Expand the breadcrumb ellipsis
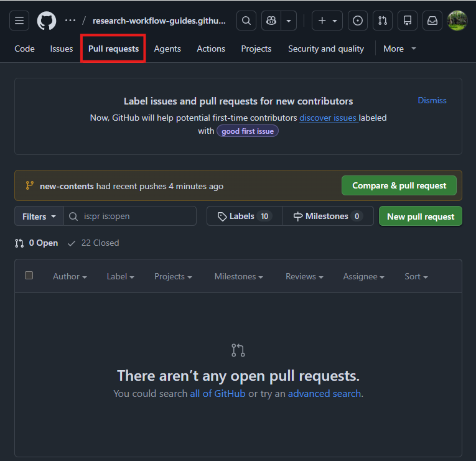Screen dimensions: 476x461 coord(70,21)
